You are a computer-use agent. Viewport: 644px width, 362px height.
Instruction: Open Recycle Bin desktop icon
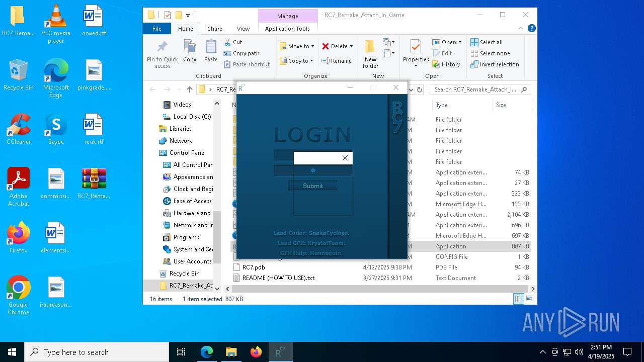pos(19,75)
